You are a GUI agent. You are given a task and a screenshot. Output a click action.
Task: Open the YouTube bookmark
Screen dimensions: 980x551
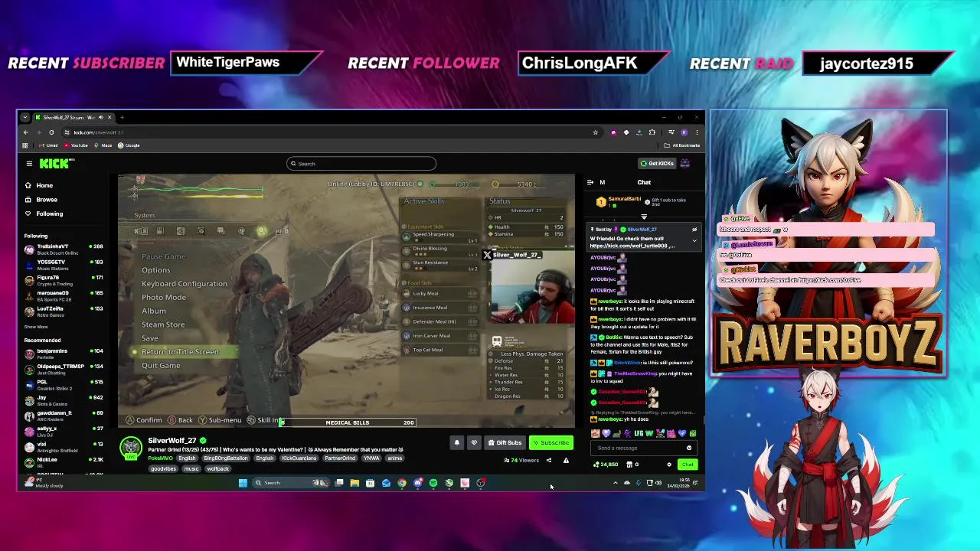tap(77, 145)
